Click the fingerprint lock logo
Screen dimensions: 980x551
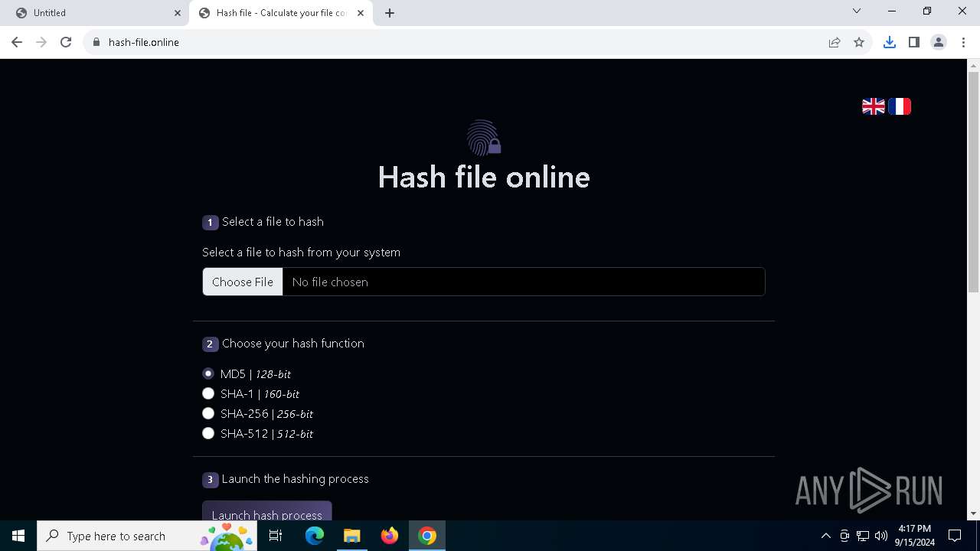click(484, 138)
